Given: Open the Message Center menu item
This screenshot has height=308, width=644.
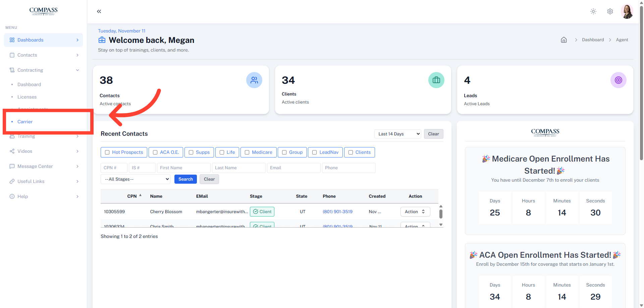Looking at the screenshot, I should click(x=35, y=166).
